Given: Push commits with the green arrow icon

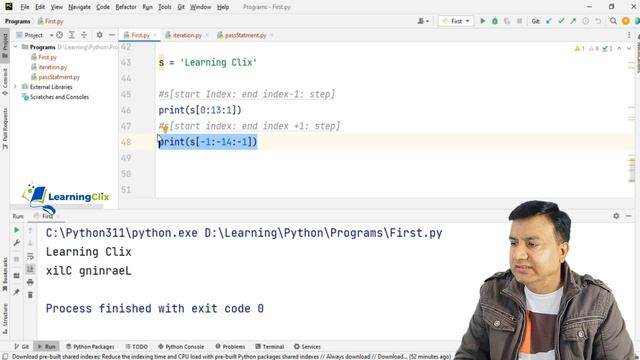Looking at the screenshot, I should pyautogui.click(x=573, y=21).
